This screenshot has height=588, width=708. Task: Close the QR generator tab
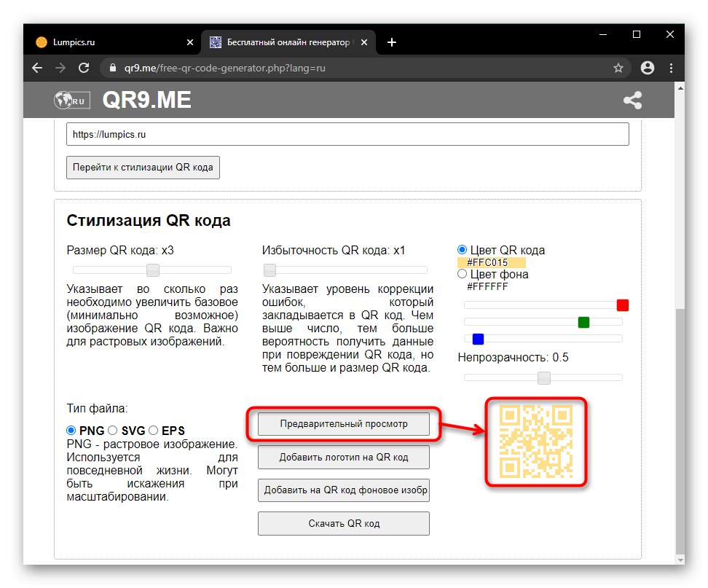364,42
